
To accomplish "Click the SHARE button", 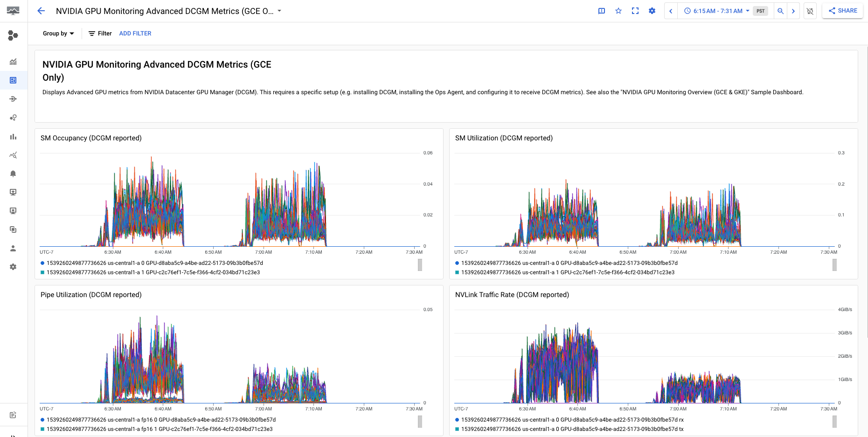I will (842, 10).
